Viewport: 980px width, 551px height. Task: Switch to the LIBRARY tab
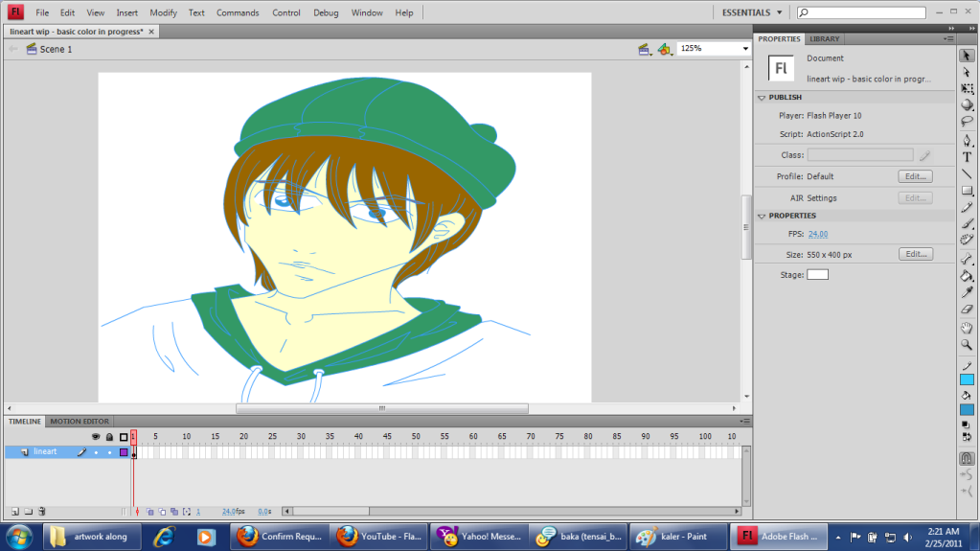tap(825, 38)
